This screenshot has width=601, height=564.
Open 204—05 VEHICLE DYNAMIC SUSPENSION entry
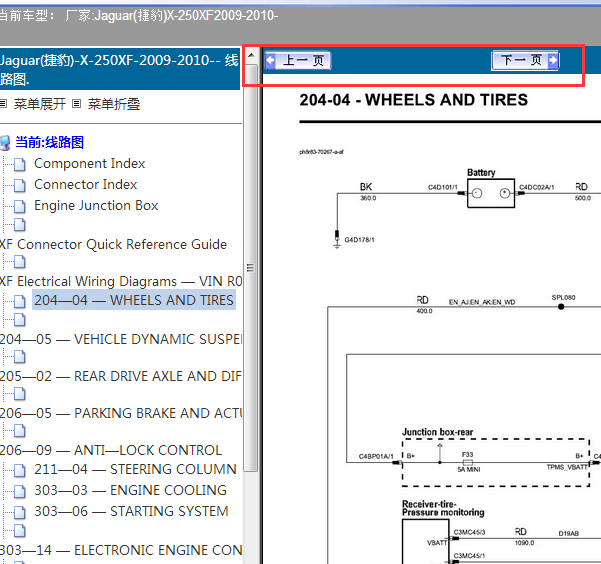coord(121,339)
